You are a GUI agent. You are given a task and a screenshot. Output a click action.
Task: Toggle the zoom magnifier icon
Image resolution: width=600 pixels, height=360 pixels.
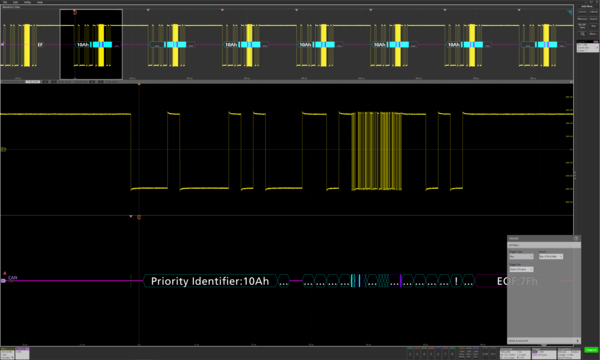pos(582,34)
